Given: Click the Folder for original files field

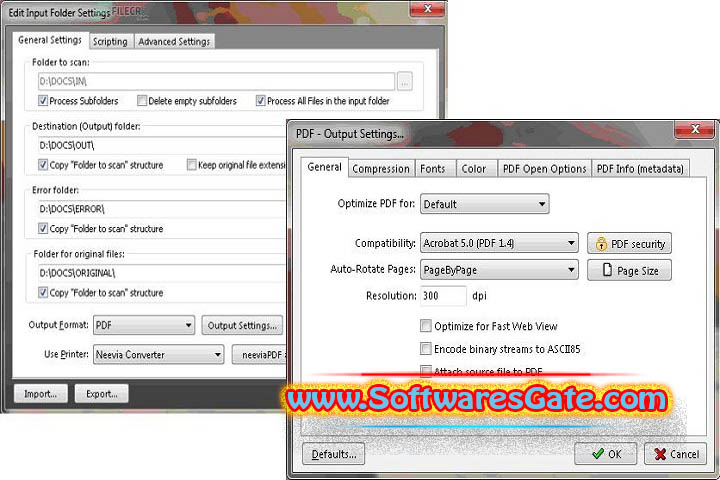Looking at the screenshot, I should [x=162, y=273].
